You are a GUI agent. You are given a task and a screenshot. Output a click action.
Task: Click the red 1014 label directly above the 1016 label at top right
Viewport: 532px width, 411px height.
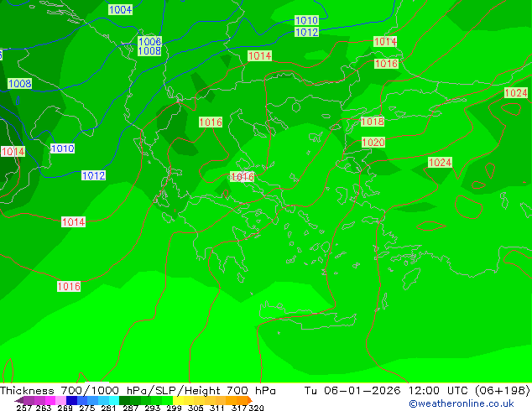[385, 42]
